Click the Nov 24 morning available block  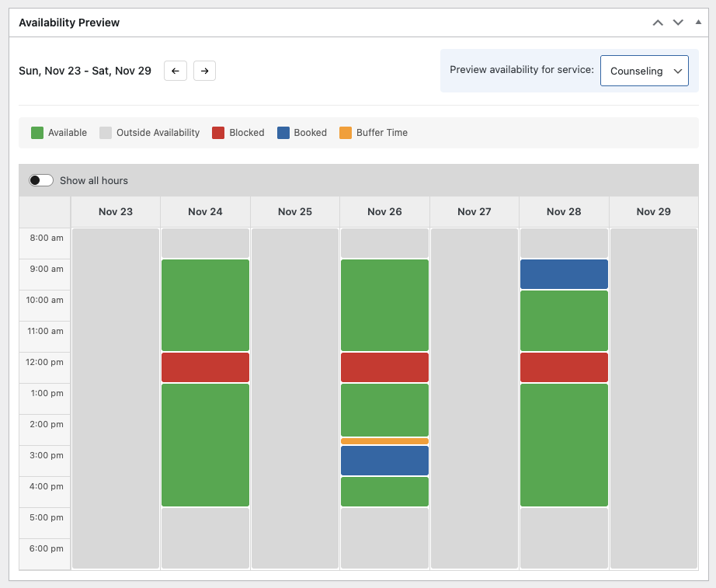pyautogui.click(x=205, y=305)
